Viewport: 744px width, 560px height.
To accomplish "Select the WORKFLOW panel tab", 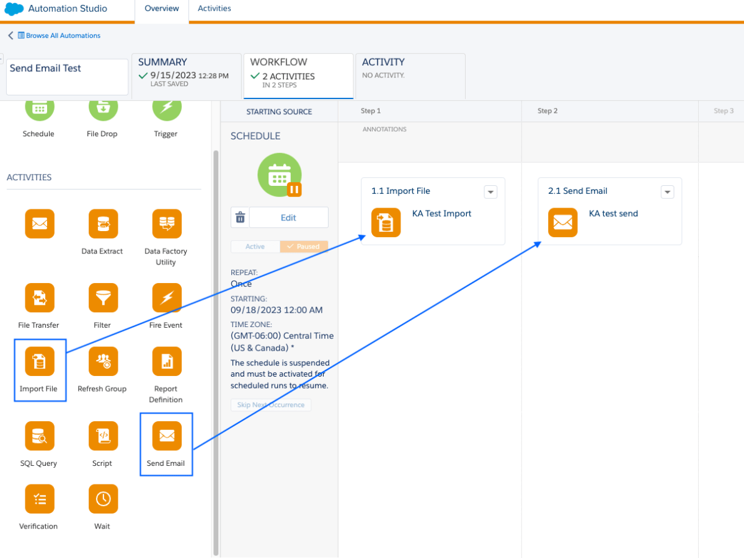I will [299, 75].
